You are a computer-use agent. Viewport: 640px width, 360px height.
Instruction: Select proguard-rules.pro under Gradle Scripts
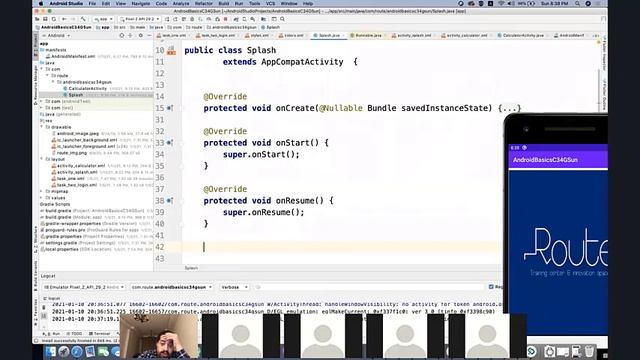click(x=62, y=230)
